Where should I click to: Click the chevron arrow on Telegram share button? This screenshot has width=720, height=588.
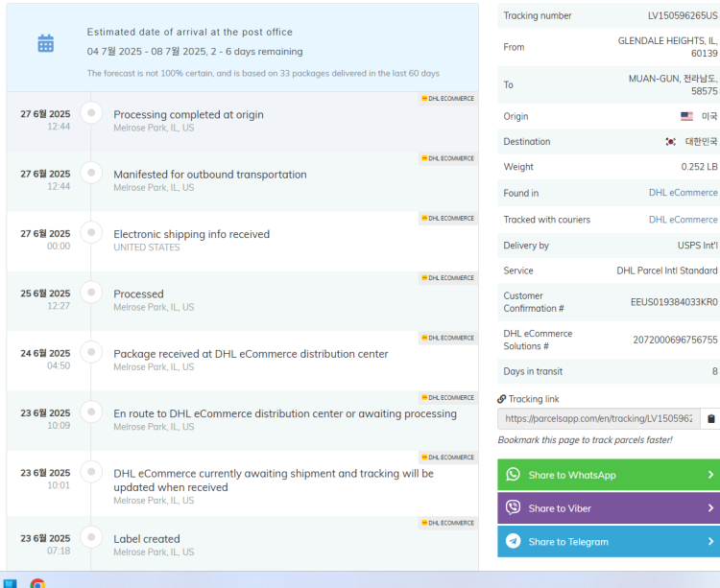(x=710, y=542)
